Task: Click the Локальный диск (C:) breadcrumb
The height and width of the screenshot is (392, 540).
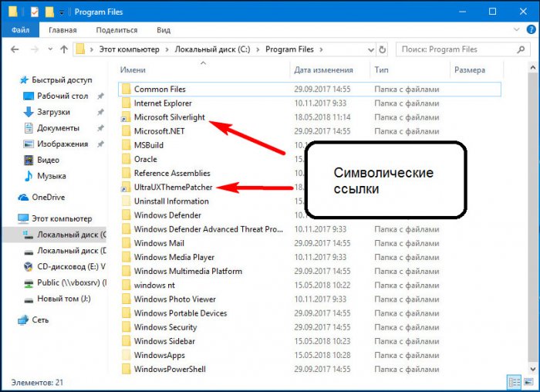Action: (211, 49)
